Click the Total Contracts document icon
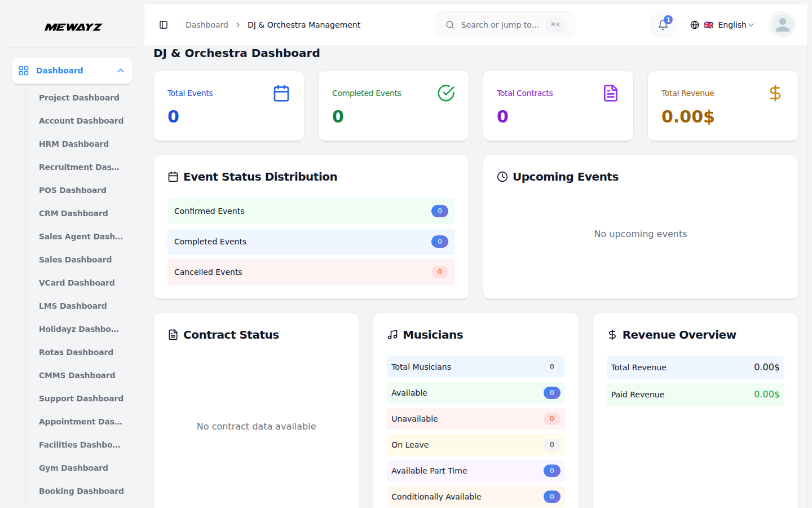 (611, 93)
